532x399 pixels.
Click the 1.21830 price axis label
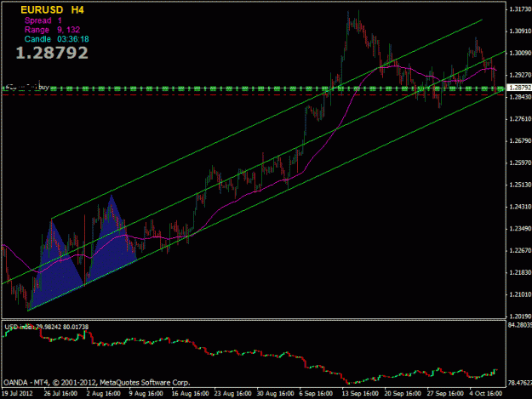pos(520,272)
